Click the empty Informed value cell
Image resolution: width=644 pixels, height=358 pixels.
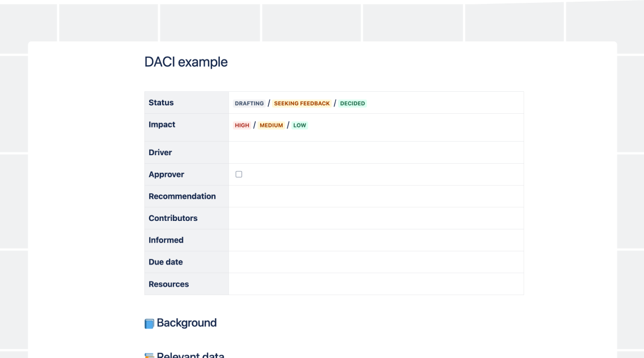[376, 240]
